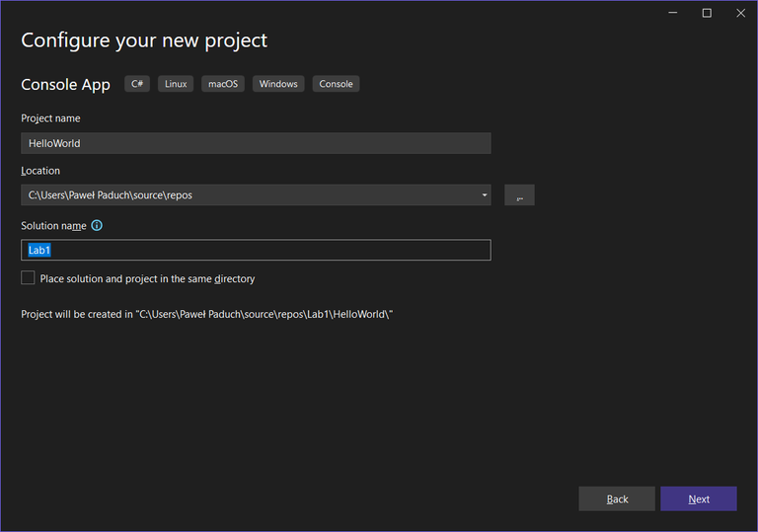
Task: Close the Configure your new project dialog
Action: click(x=740, y=13)
